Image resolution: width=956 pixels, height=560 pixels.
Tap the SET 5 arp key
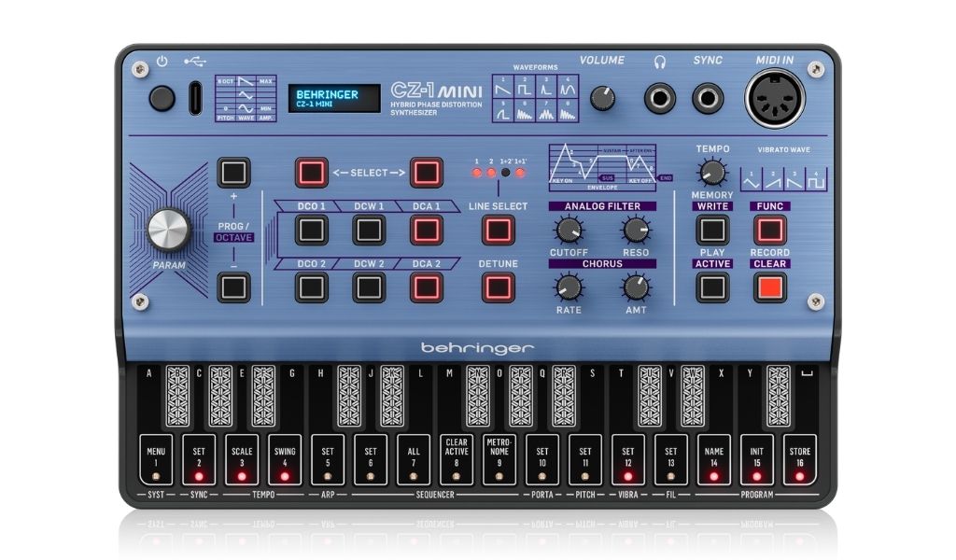pos(328,459)
